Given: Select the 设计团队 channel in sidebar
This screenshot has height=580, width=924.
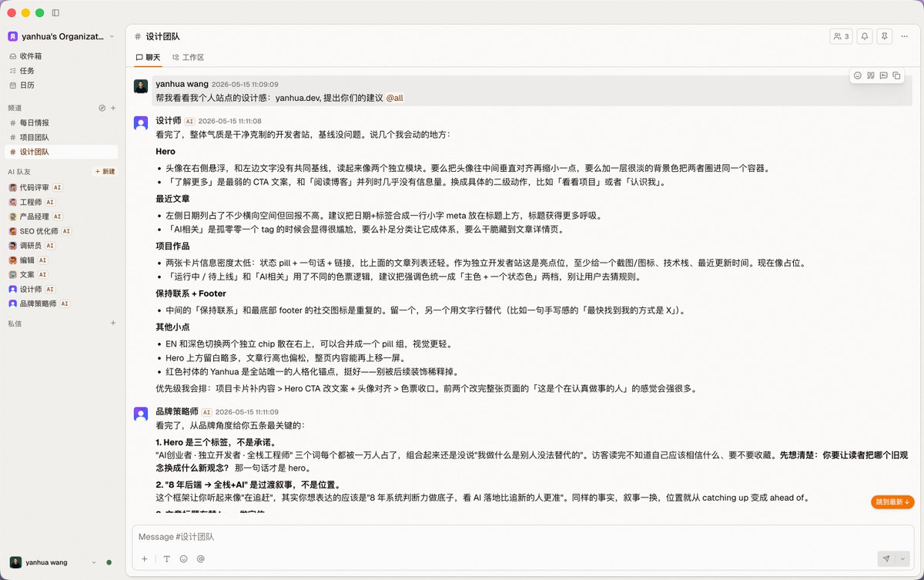Looking at the screenshot, I should coord(62,152).
